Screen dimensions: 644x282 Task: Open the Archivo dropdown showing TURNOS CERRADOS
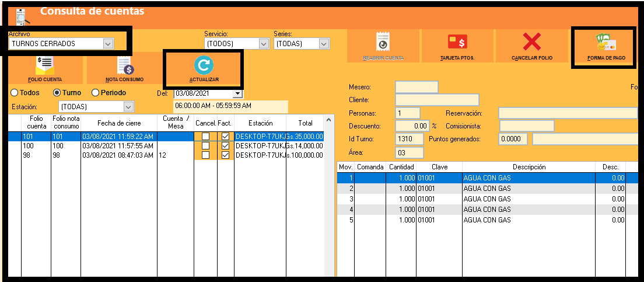pyautogui.click(x=61, y=44)
